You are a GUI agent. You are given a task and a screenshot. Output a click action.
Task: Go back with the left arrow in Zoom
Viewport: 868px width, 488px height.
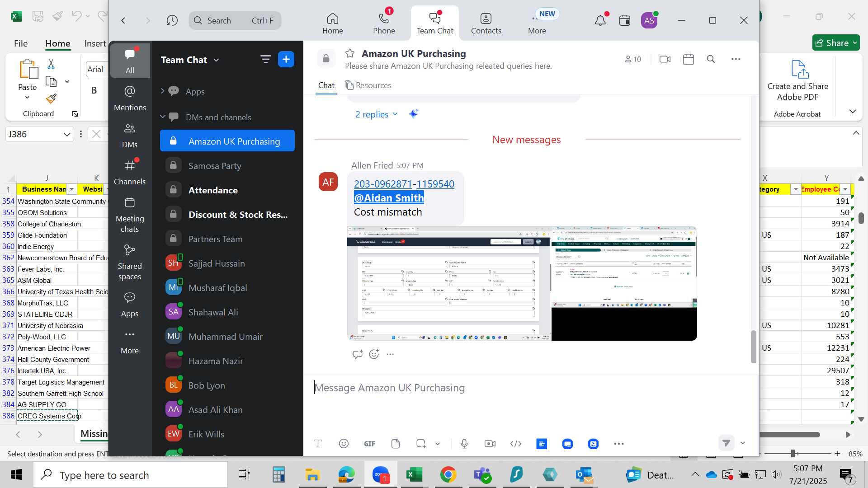tap(123, 20)
